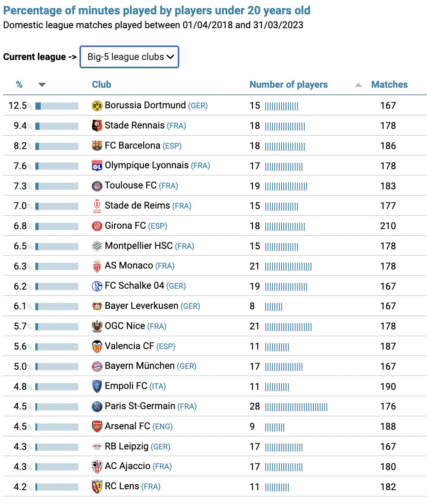Click Paris St-Germain's 28 players tally bar
The image size is (427, 504).
point(296,407)
